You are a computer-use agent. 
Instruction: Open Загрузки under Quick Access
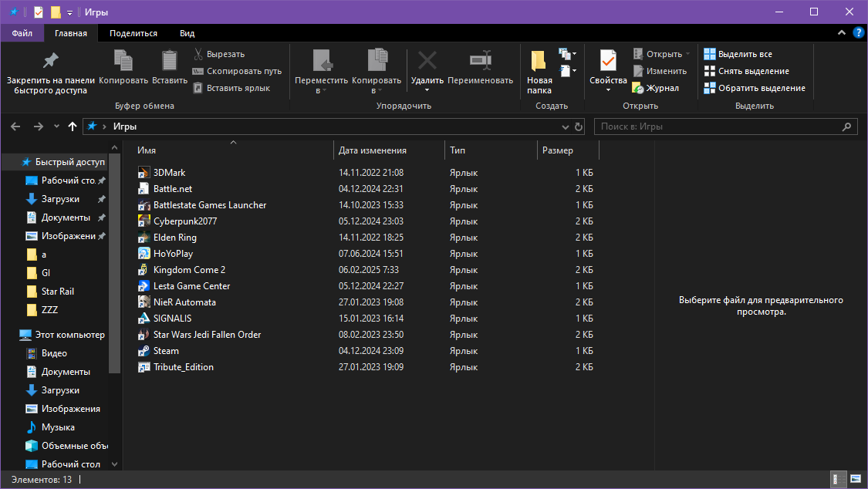[60, 199]
